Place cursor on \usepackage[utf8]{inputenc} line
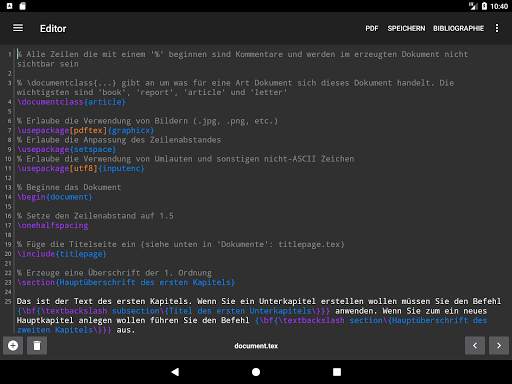The width and height of the screenshot is (512, 384). 81,168
